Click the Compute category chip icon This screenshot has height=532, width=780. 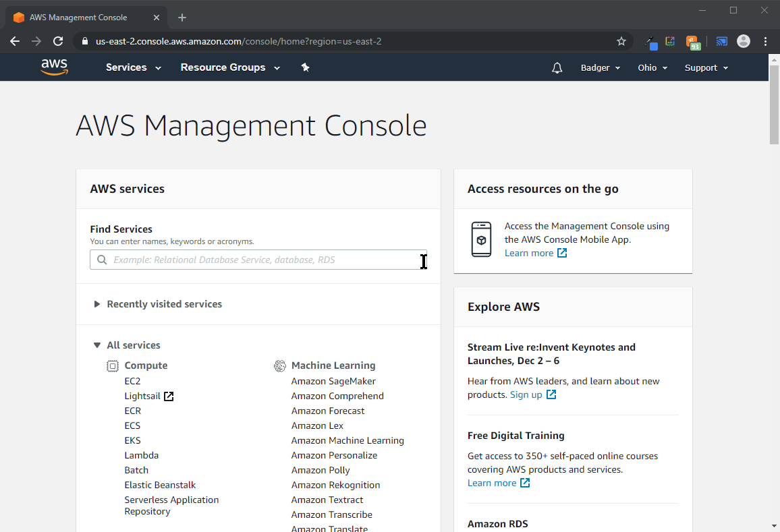pos(113,366)
